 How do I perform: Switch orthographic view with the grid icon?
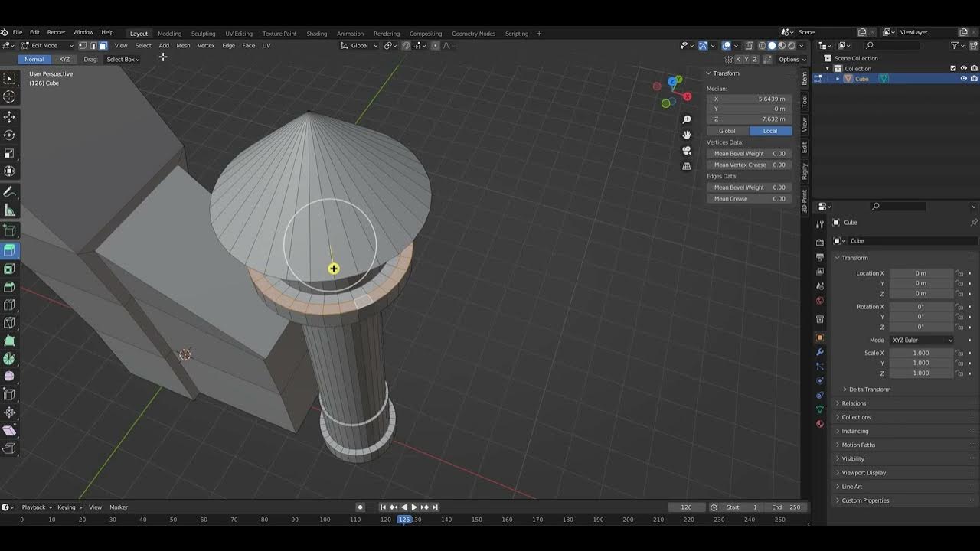pos(687,165)
